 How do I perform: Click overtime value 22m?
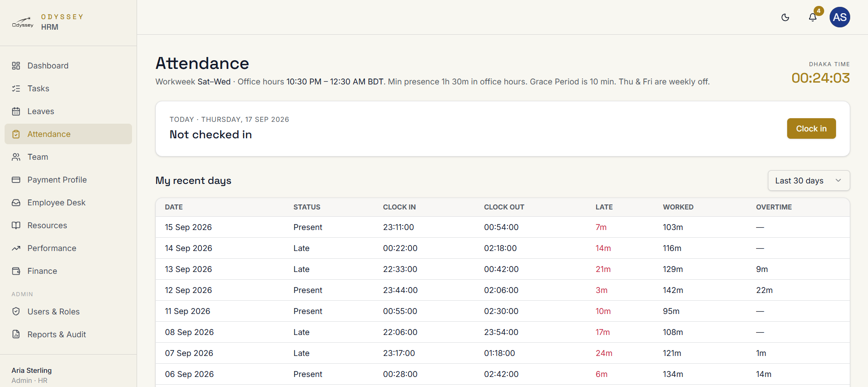pos(764,290)
